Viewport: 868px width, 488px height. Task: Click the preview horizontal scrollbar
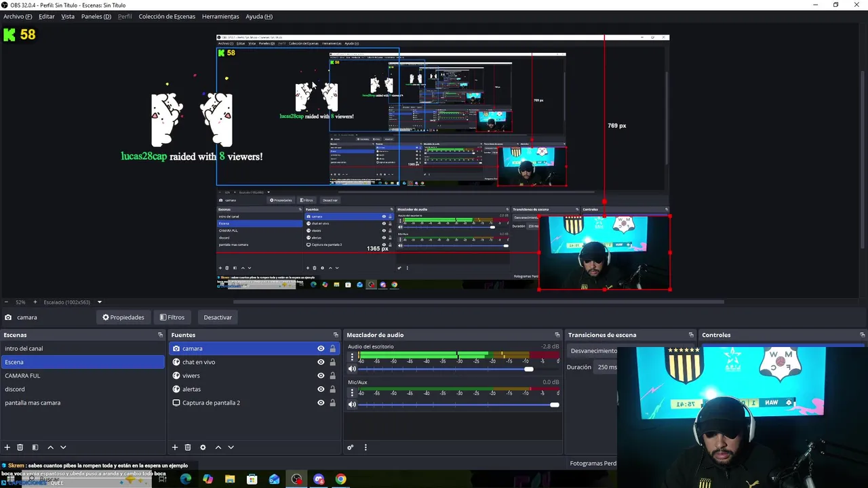point(479,302)
